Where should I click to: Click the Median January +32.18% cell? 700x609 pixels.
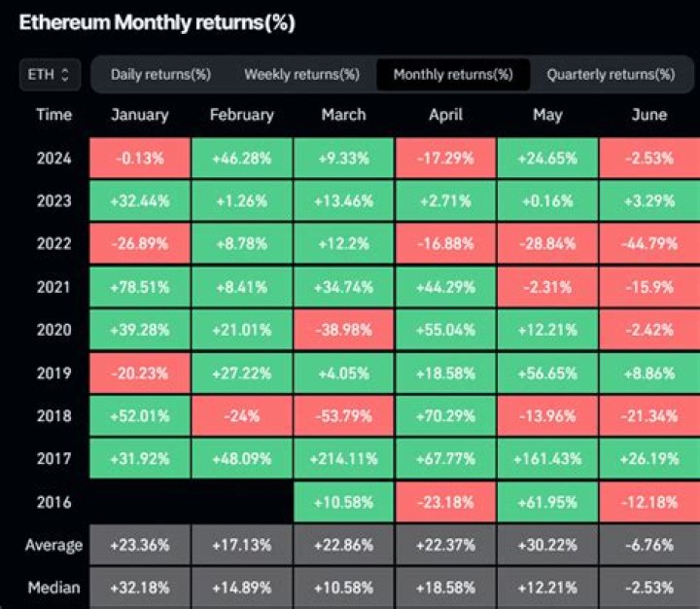coord(139,588)
